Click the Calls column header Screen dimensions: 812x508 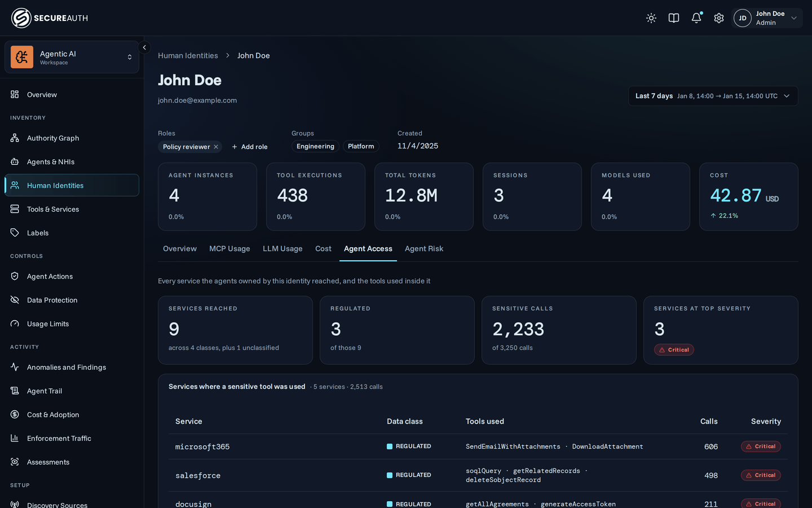709,421
